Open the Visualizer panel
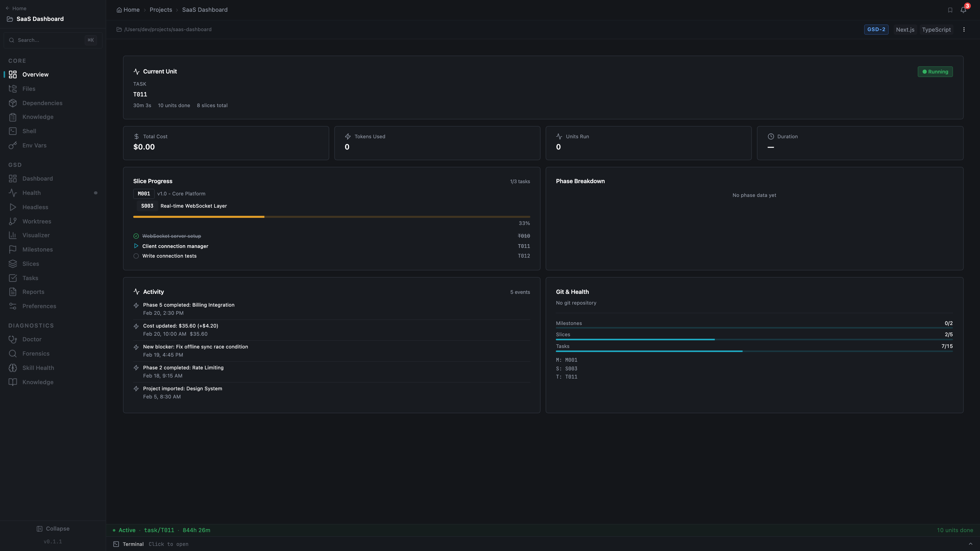The height and width of the screenshot is (551, 980). pos(35,235)
